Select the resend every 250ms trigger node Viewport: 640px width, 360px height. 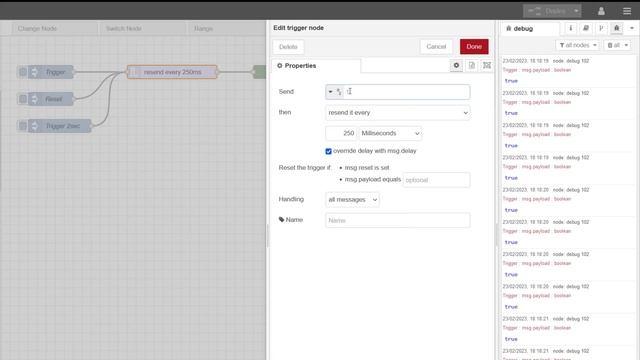(172, 72)
